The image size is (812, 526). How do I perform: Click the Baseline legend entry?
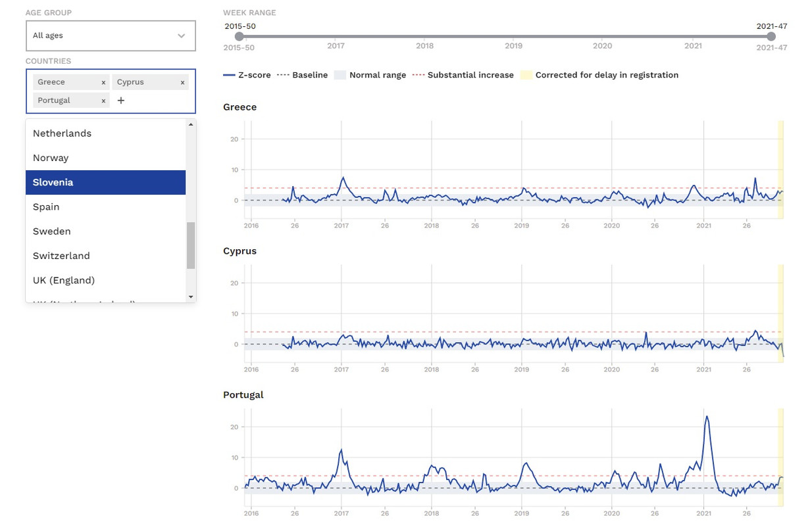click(302, 75)
